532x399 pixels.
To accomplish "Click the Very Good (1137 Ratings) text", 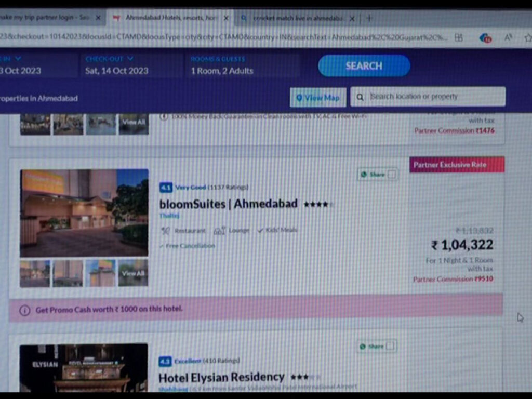I will tap(212, 187).
